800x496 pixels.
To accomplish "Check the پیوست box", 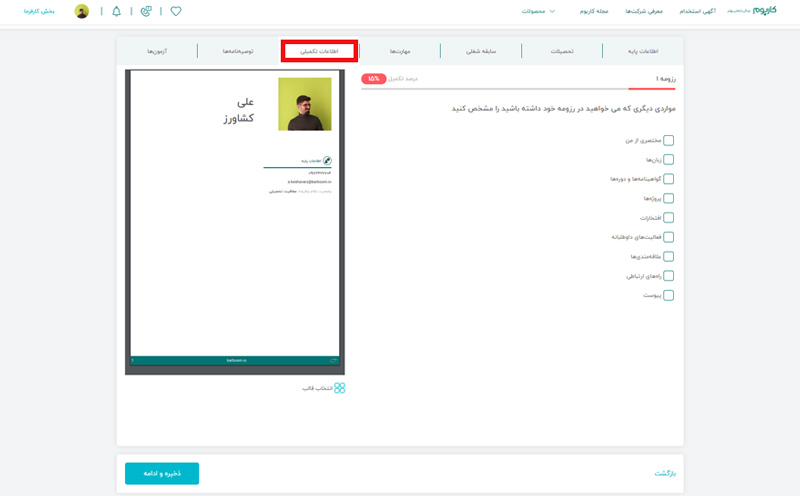I will point(668,295).
